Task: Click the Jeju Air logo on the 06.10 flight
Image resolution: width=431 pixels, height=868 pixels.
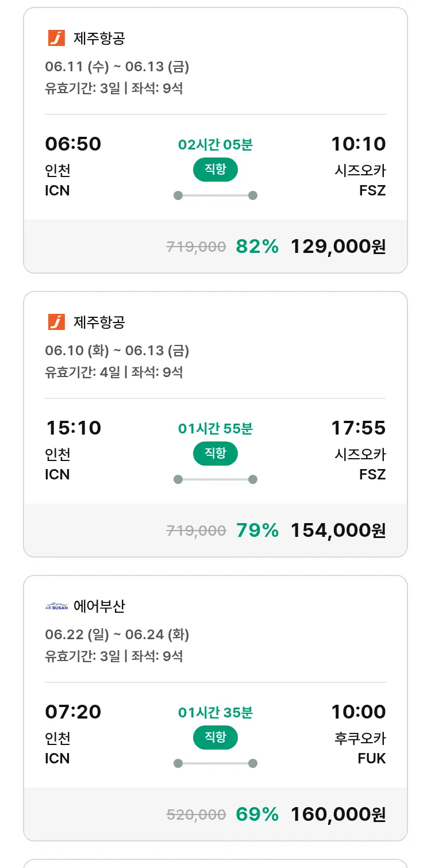Action: (x=56, y=322)
